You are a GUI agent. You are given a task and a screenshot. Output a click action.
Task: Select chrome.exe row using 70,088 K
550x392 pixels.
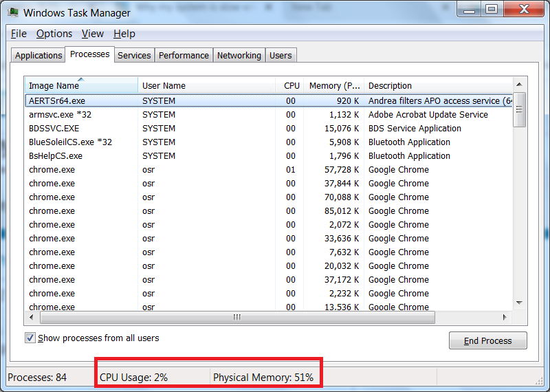pyautogui.click(x=269, y=197)
